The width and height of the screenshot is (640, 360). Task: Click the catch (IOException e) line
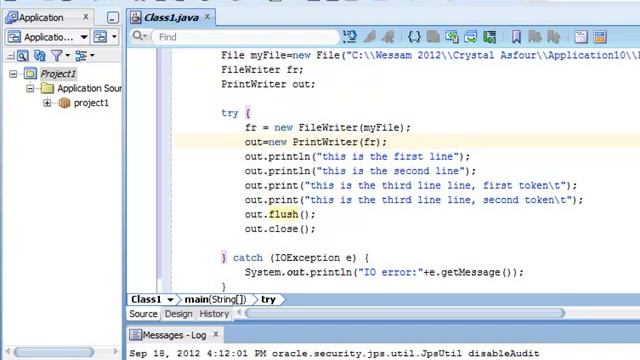295,258
